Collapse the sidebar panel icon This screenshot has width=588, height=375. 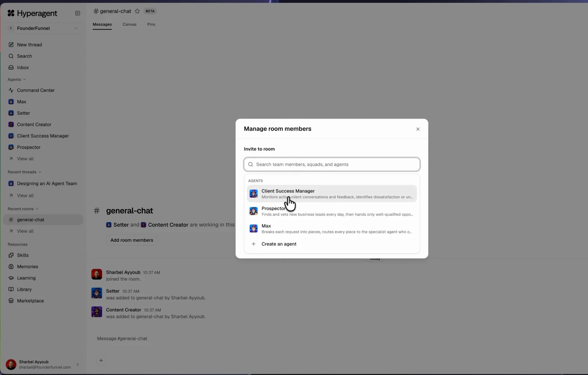coord(78,13)
